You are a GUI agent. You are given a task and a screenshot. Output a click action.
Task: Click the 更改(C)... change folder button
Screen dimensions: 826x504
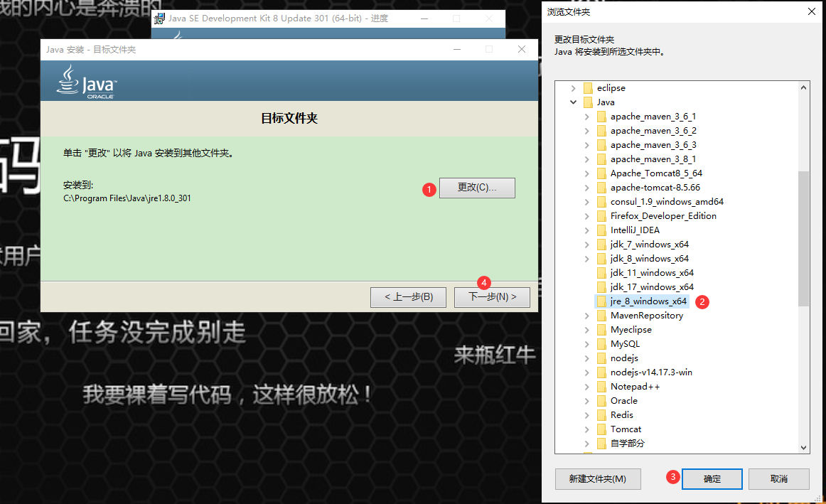click(x=477, y=188)
